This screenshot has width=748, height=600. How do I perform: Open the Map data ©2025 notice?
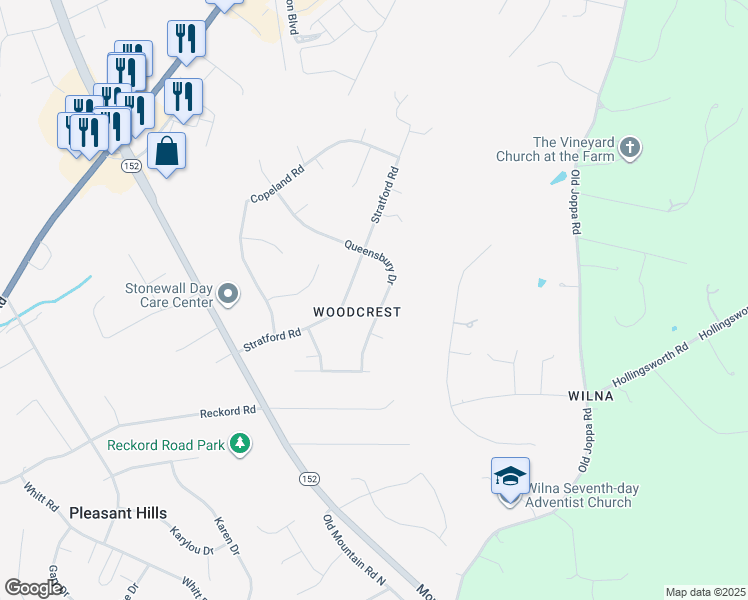point(706,592)
